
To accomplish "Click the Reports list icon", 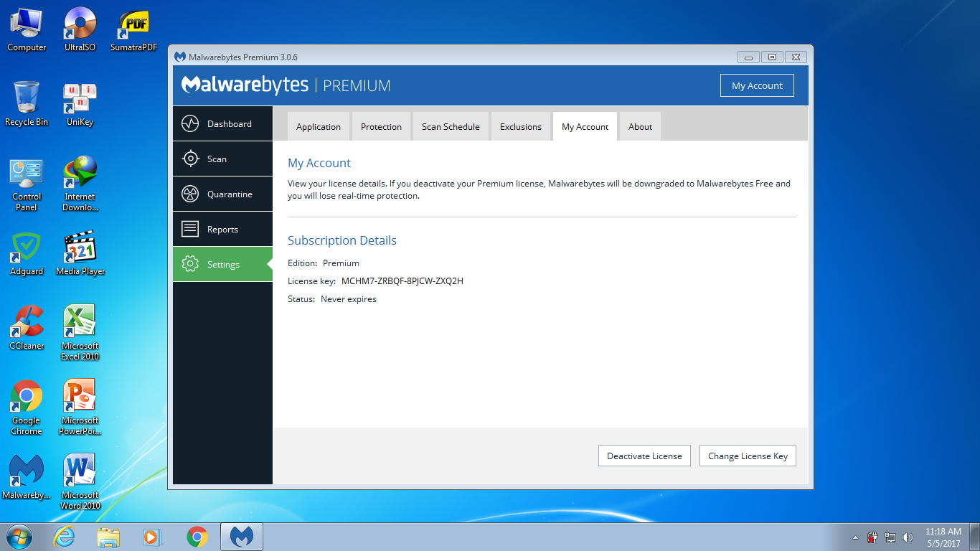I will 190,229.
